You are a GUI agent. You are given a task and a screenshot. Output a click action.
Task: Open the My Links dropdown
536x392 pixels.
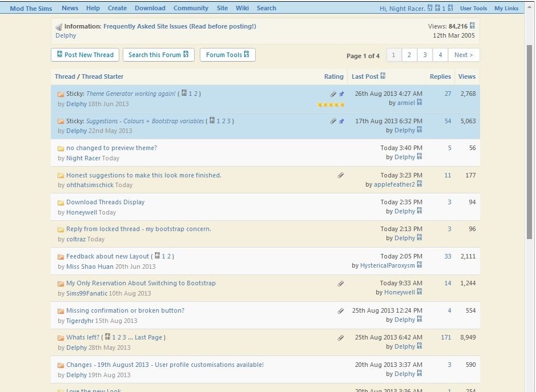coord(506,8)
